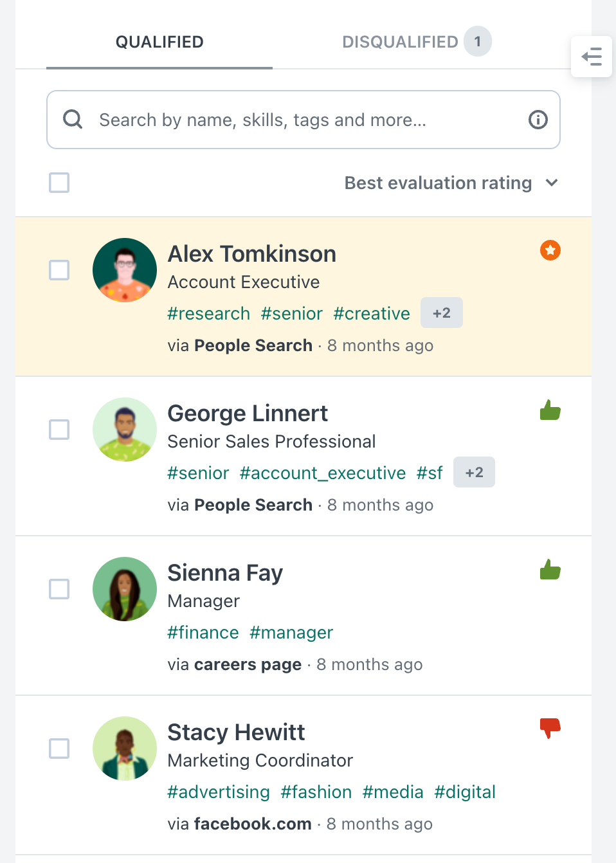Open the #research tag on Alex Tomkinson
The image size is (616, 863).
(x=208, y=313)
